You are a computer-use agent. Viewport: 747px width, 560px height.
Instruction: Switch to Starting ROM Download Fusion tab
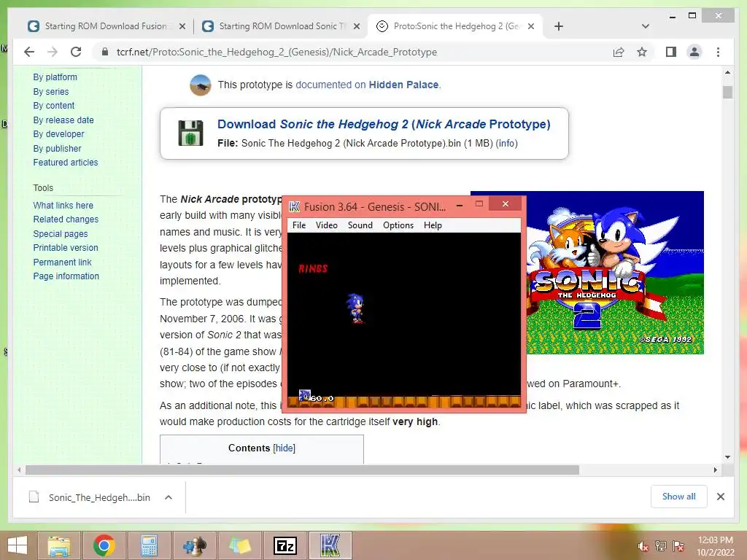point(105,26)
